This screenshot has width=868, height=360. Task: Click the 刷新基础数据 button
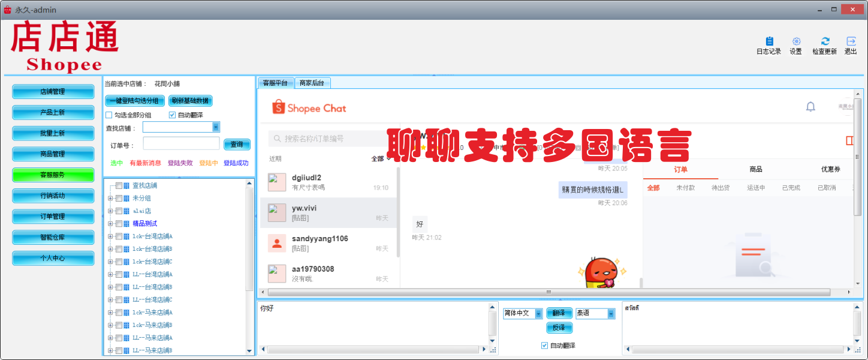coord(191,101)
